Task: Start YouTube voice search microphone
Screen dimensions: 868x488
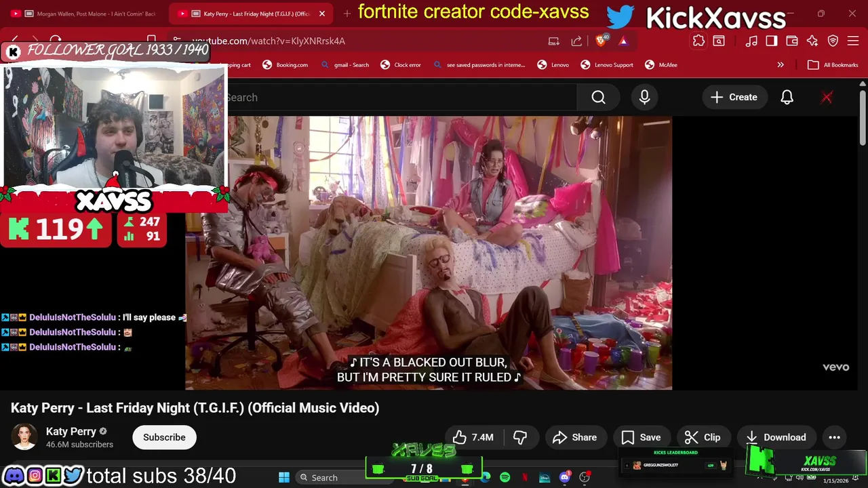Action: pyautogui.click(x=644, y=98)
